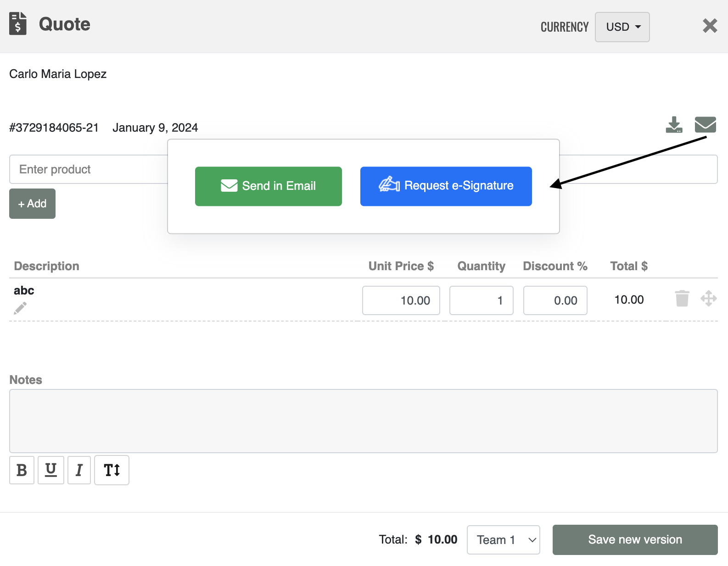Toggle italic formatting for notes
This screenshot has width=728, height=566.
pos(79,470)
